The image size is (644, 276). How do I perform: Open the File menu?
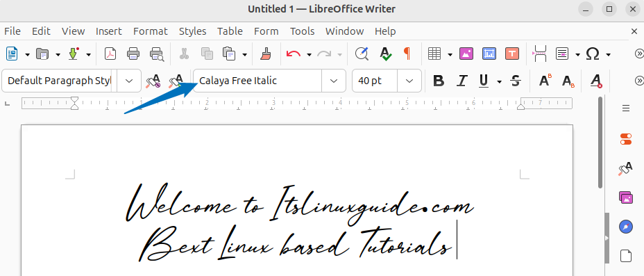pyautogui.click(x=12, y=31)
